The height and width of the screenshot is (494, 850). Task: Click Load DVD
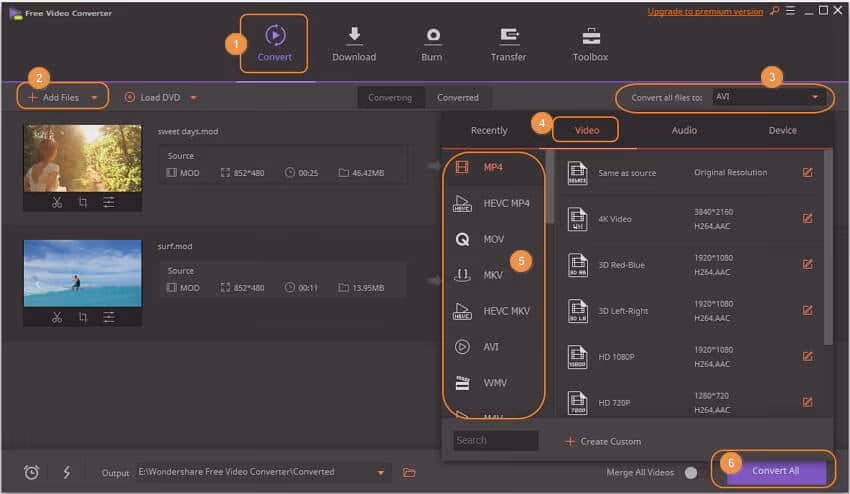click(153, 98)
